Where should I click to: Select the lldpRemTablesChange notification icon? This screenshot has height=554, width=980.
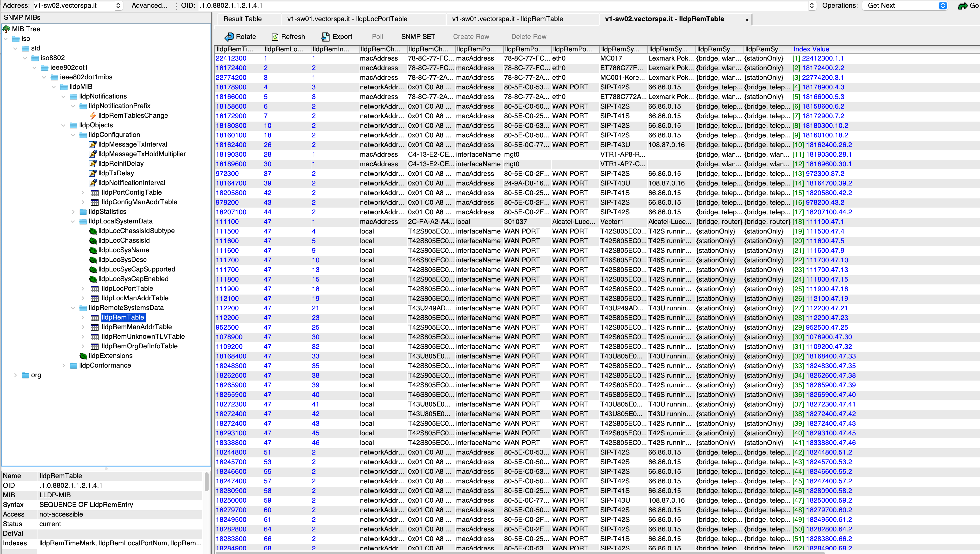pos(93,116)
